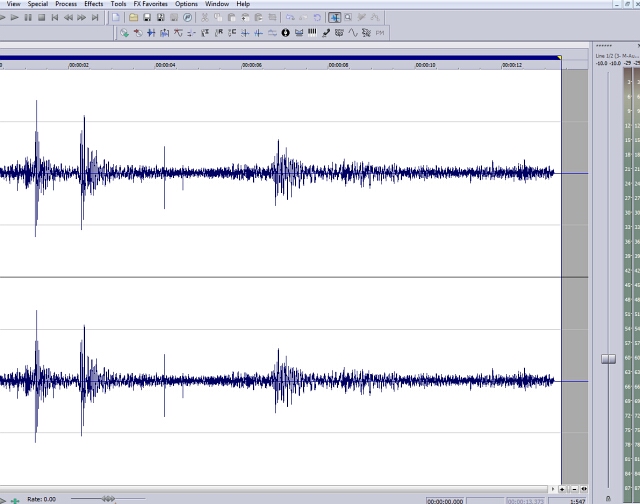Click the Mix paste clipboard icon
The image size is (640, 504).
(x=245, y=17)
